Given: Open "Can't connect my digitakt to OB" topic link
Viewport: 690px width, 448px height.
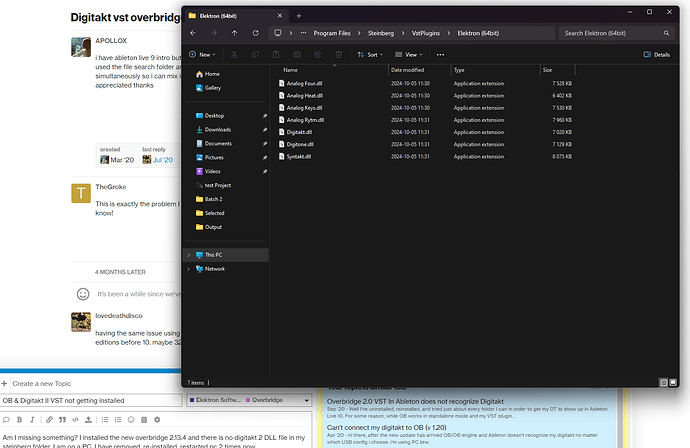Looking at the screenshot, I should coord(386,427).
